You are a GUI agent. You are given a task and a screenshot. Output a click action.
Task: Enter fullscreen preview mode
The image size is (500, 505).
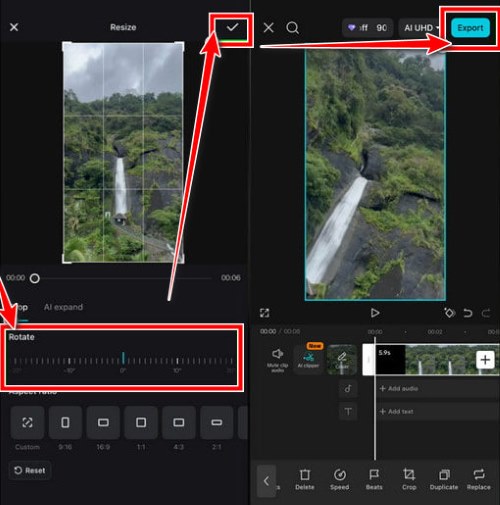tap(265, 313)
